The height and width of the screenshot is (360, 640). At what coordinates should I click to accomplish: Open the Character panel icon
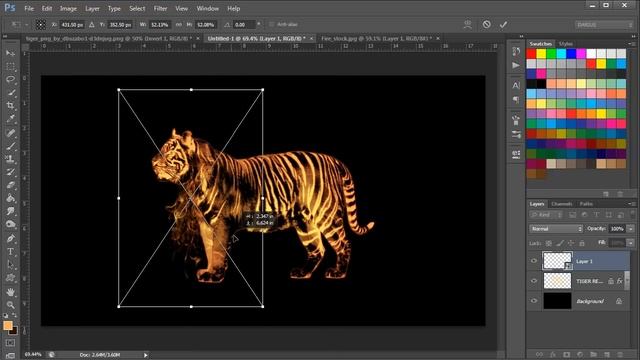(516, 85)
